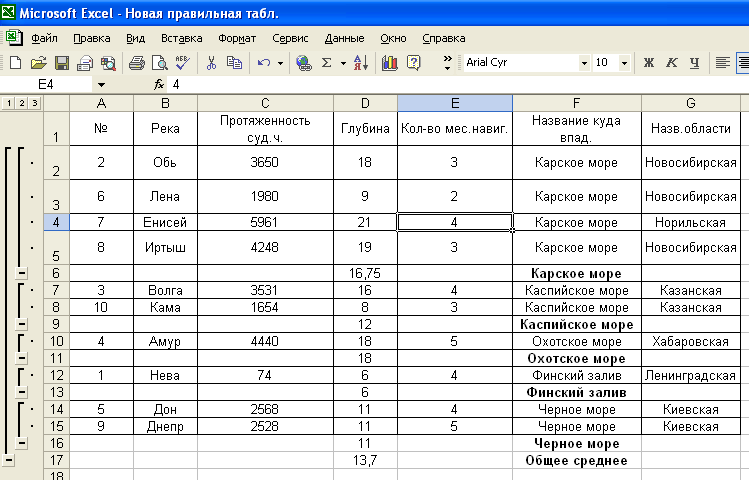This screenshot has height=480, width=749.
Task: Select cell containing Ленинградская
Action: [x=691, y=375]
